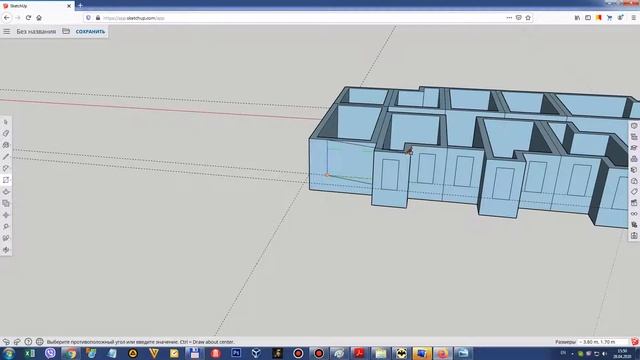Open the help question mark icon
This screenshot has height=360, width=640.
point(28,342)
